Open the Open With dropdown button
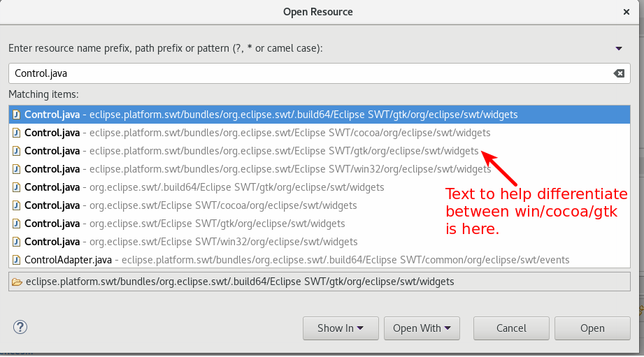The height and width of the screenshot is (357, 644). pos(422,328)
